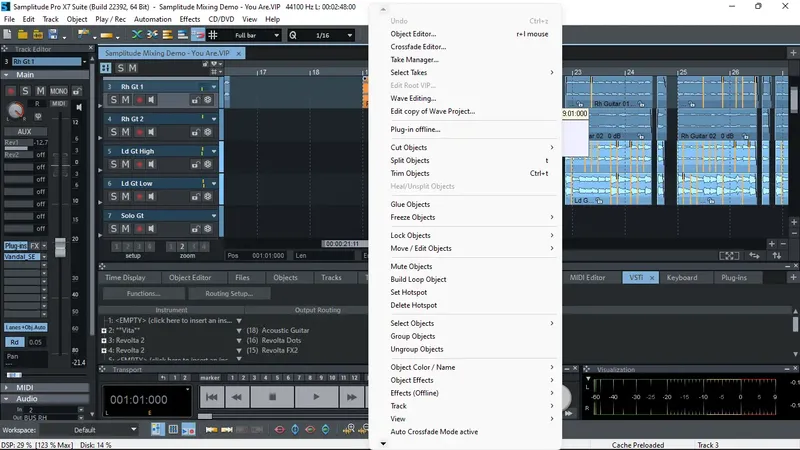This screenshot has height=450, width=800.
Task: Open the mixer view icon in the bottom toolbar
Action: tap(173, 430)
